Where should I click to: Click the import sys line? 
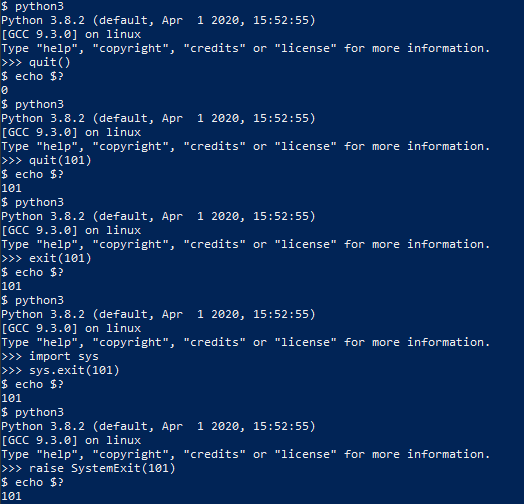coord(50,356)
